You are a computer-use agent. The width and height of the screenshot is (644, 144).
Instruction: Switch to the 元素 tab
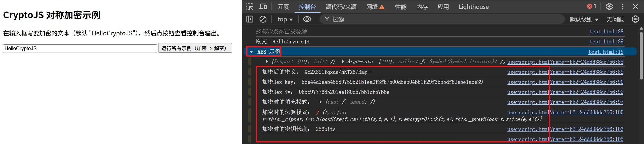point(283,7)
